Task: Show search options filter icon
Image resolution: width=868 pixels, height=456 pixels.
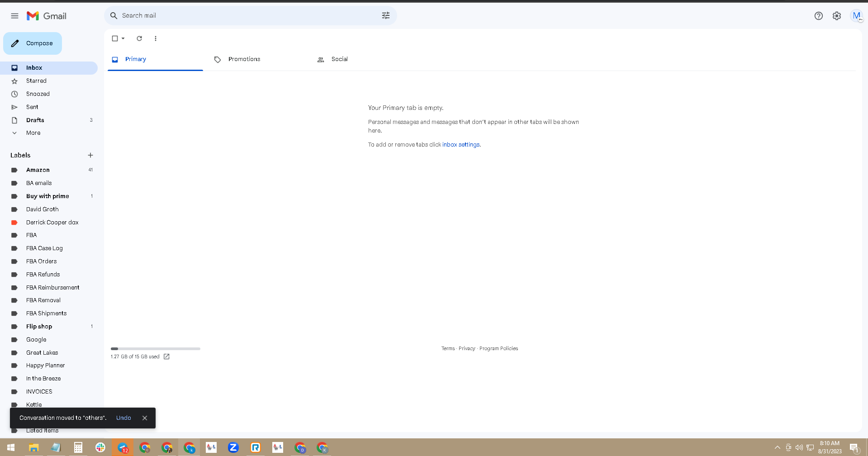Action: (x=386, y=15)
